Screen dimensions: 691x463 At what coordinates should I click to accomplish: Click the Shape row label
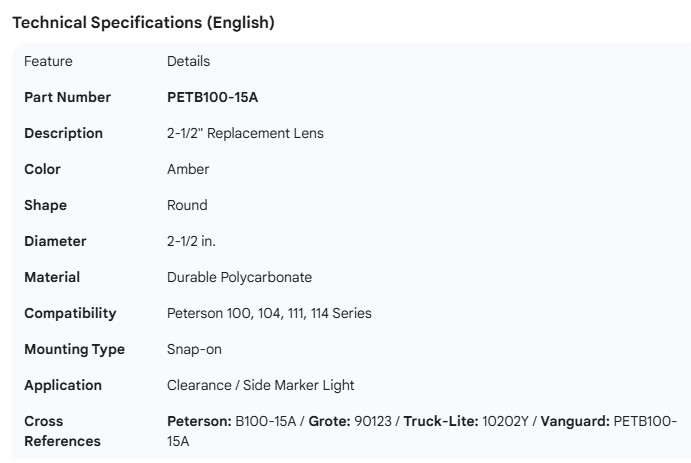[45, 205]
